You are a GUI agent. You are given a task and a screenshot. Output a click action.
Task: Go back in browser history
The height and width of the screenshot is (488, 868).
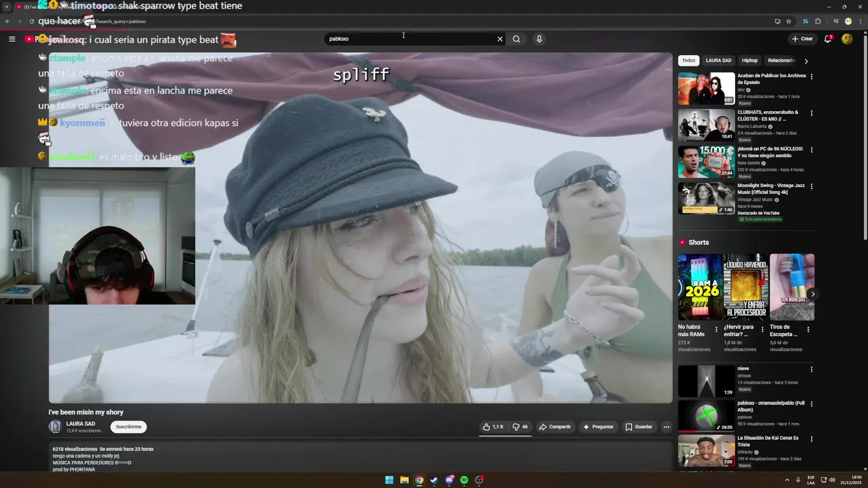(x=7, y=21)
